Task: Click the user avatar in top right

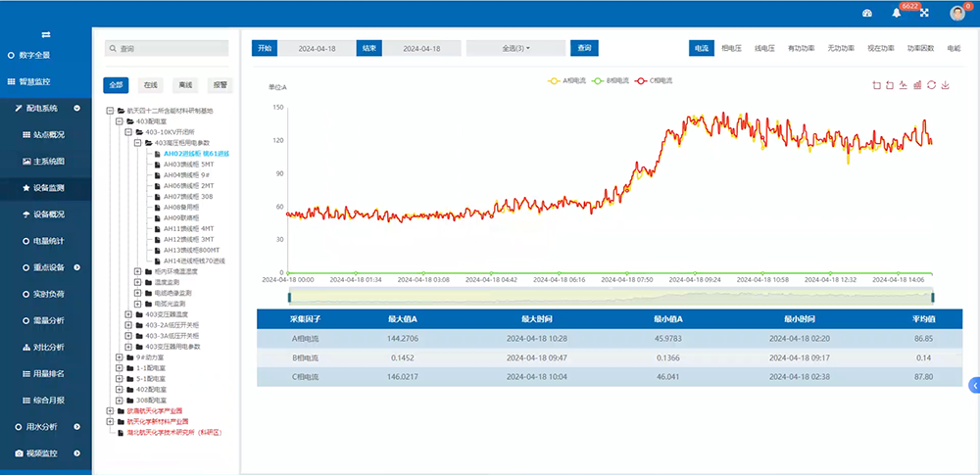Action: [957, 13]
